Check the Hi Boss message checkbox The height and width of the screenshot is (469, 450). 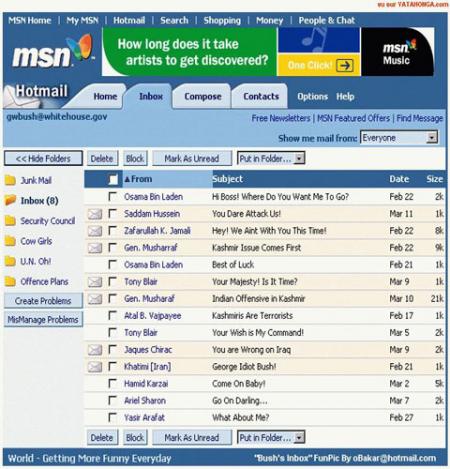(x=113, y=196)
